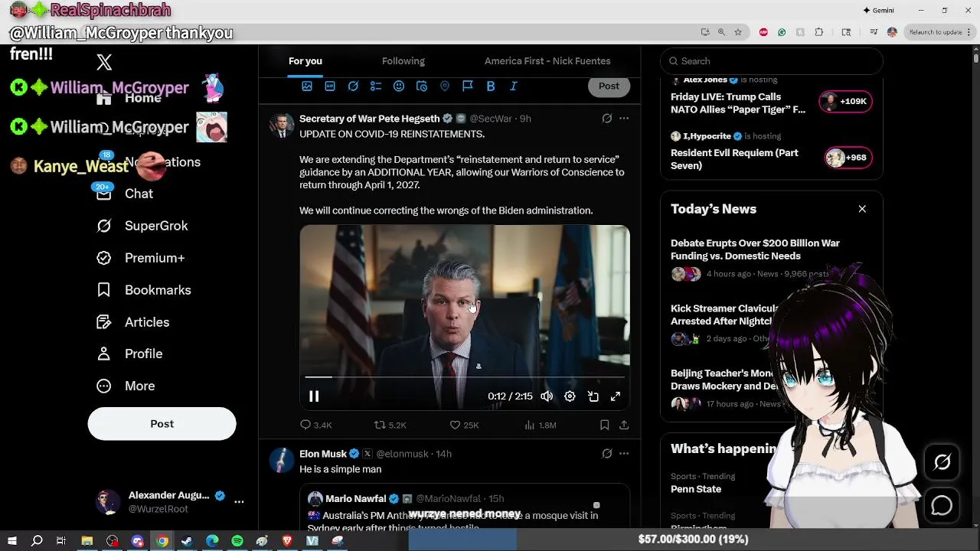The width and height of the screenshot is (980, 551).
Task: Open Grok enhance in the composer toolbar
Action: [353, 86]
